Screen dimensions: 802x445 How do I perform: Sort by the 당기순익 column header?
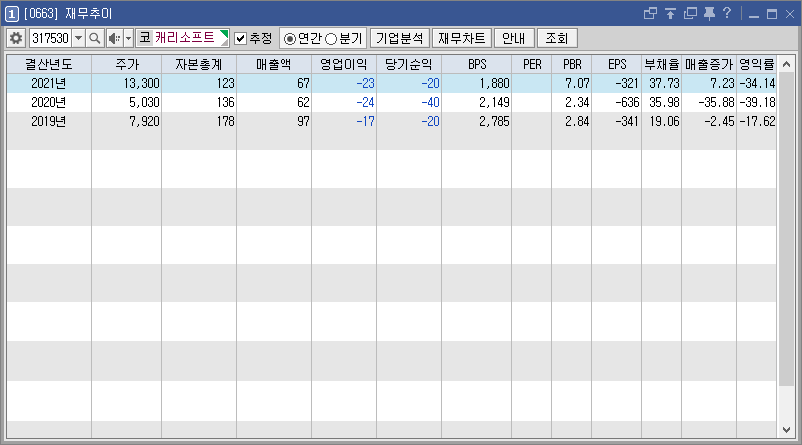point(409,64)
